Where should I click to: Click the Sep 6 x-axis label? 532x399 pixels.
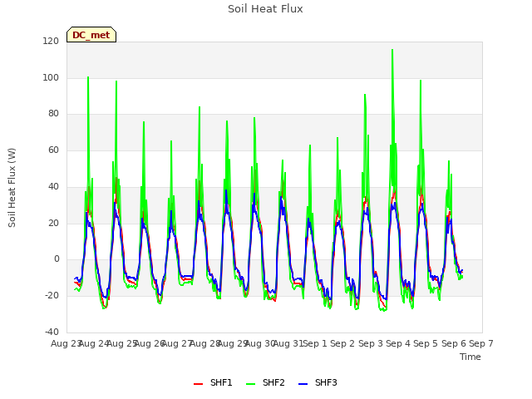coord(453,343)
